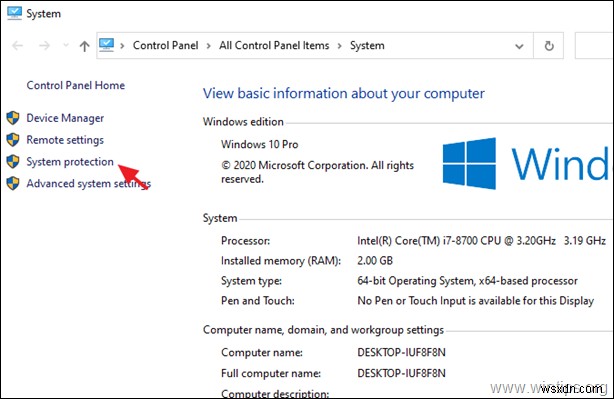Image resolution: width=614 pixels, height=399 pixels.
Task: Open the address bar history dropdown
Action: [519, 46]
